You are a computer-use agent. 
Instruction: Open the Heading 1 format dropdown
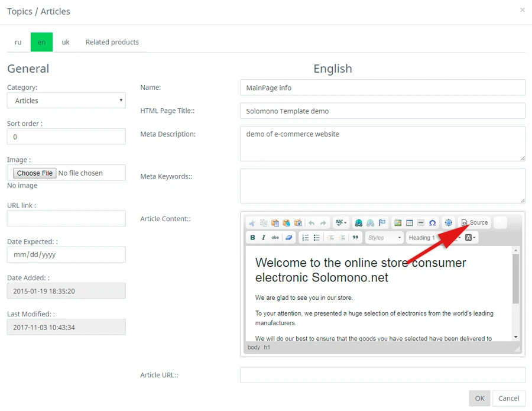424,238
